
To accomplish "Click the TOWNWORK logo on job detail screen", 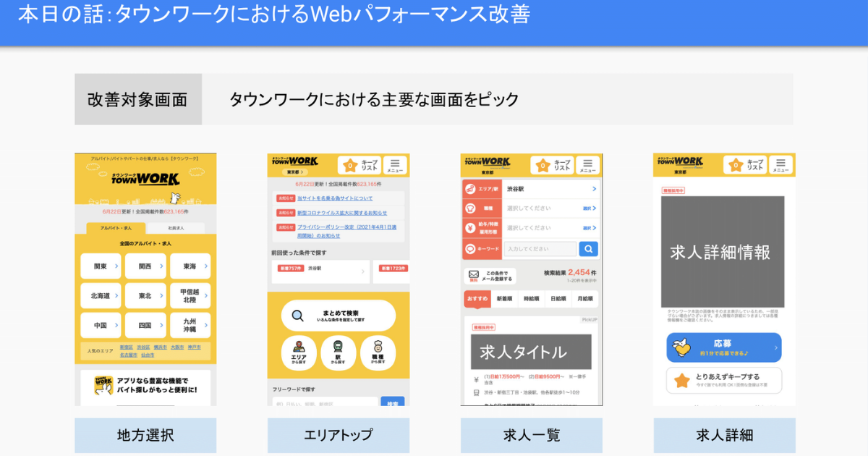I will [x=679, y=161].
